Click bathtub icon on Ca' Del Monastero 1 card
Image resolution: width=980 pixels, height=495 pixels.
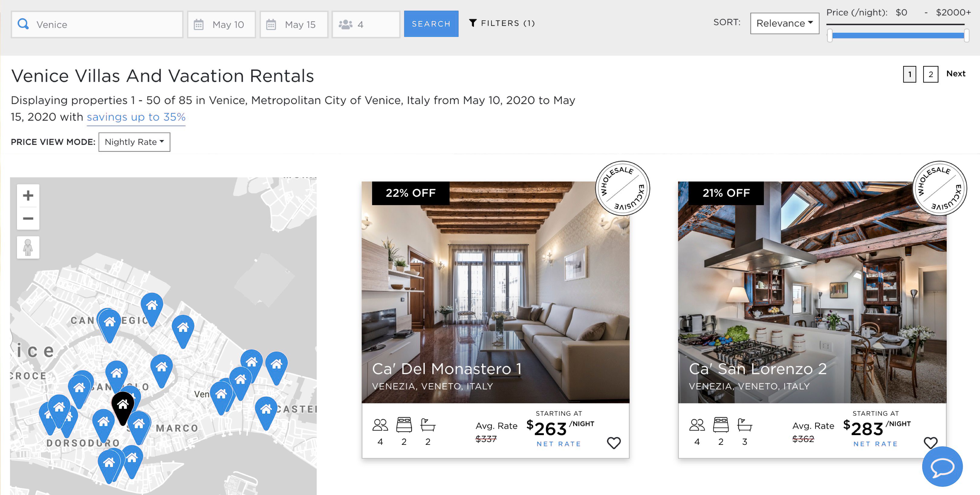(x=428, y=425)
